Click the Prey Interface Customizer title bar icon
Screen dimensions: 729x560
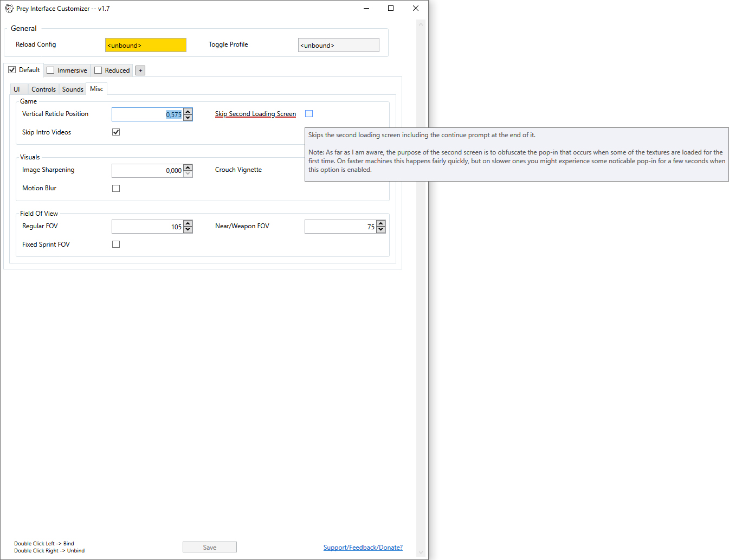pyautogui.click(x=9, y=9)
